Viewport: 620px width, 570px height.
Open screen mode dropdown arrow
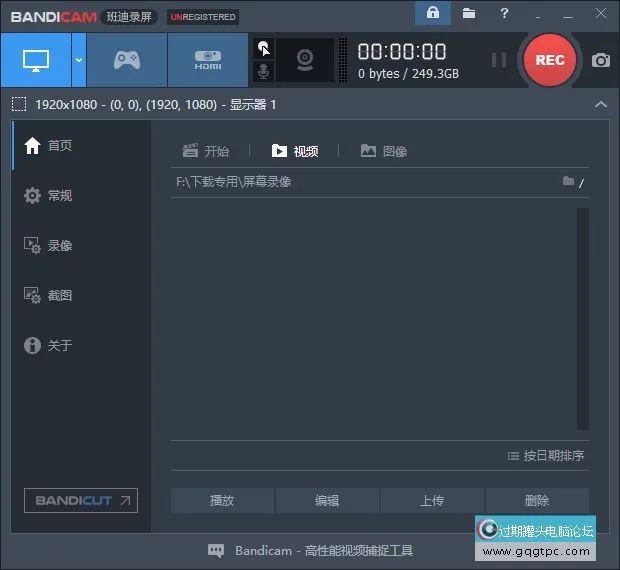(79, 60)
